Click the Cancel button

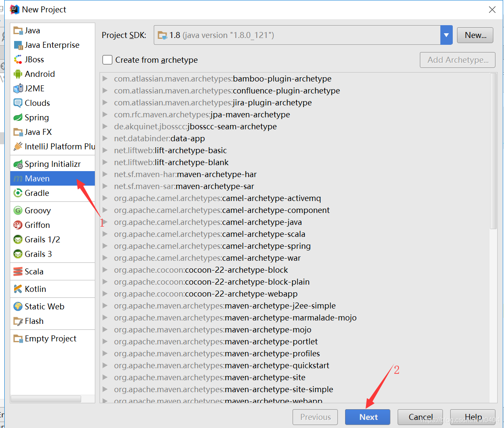pos(420,417)
